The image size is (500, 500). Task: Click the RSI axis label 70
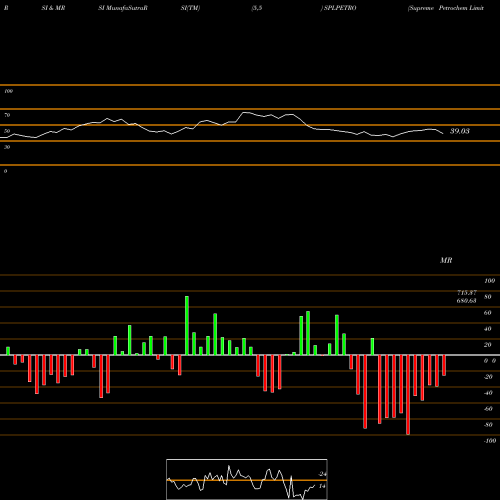click(x=7, y=115)
